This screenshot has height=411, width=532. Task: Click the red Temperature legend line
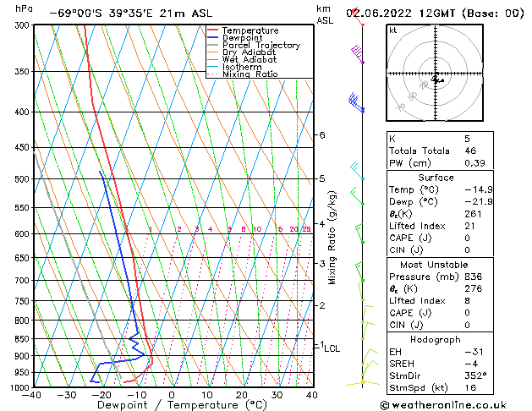click(212, 30)
